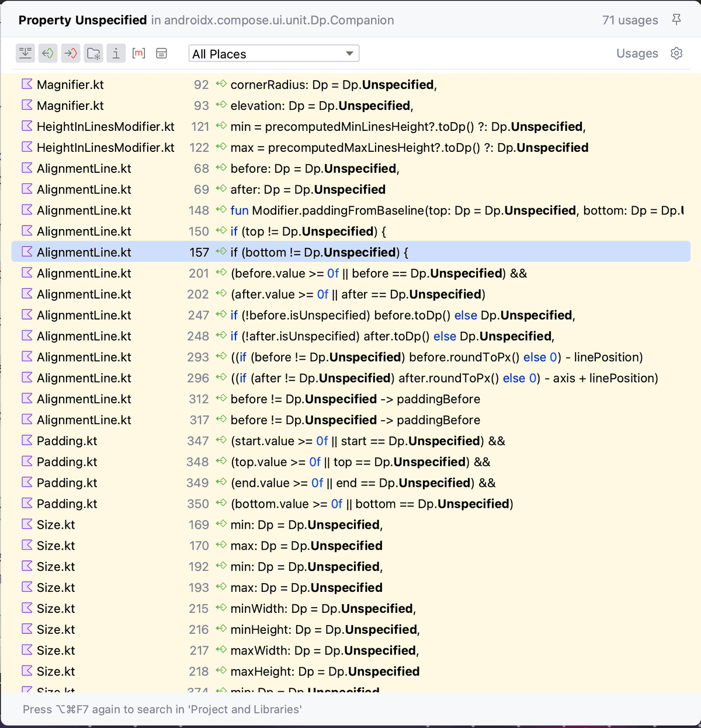This screenshot has height=728, width=701.
Task: Open the usages settings gear
Action: coord(676,53)
